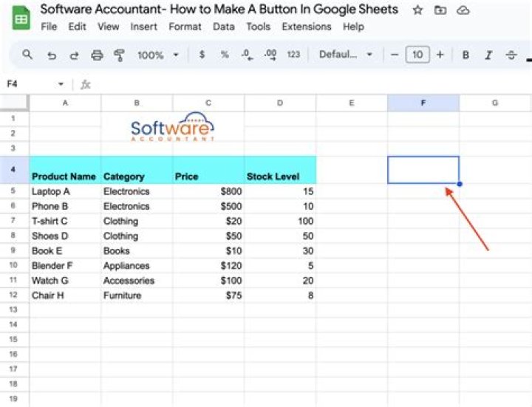Select the $500 price cell
Screen dimensions: 532x407
point(208,206)
